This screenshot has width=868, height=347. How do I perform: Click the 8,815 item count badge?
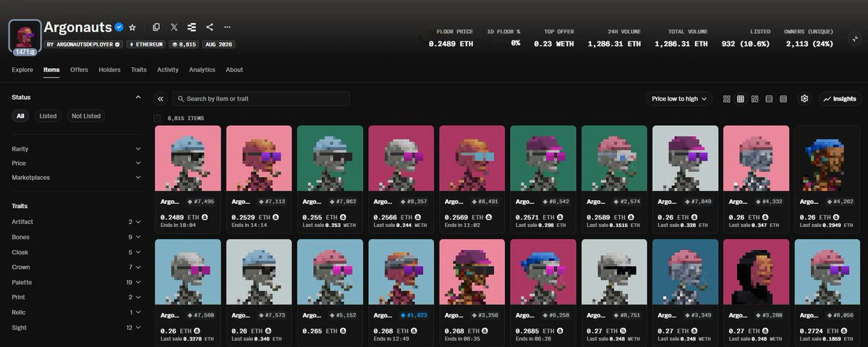(184, 44)
